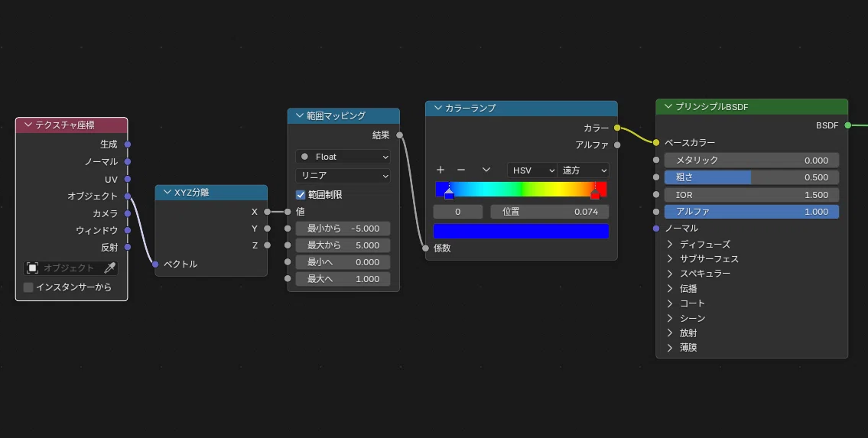Click the X output socket
The height and width of the screenshot is (438, 868).
pyautogui.click(x=268, y=211)
